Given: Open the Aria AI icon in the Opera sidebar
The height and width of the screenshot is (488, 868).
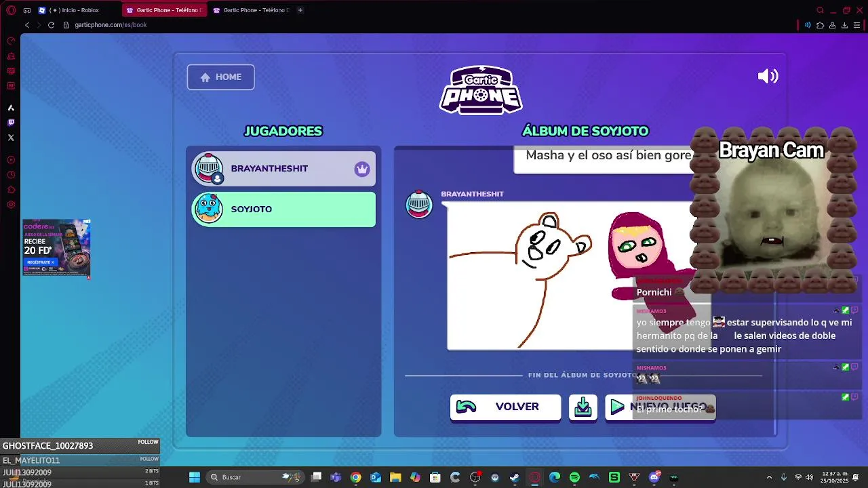Looking at the screenshot, I should [x=11, y=108].
